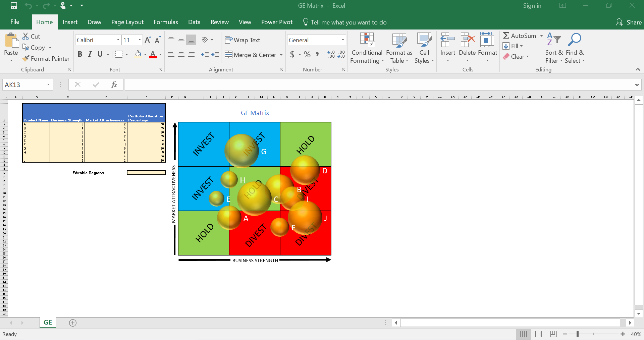Click the Increase Decimal icon
The height and width of the screenshot is (340, 644).
[x=331, y=54]
